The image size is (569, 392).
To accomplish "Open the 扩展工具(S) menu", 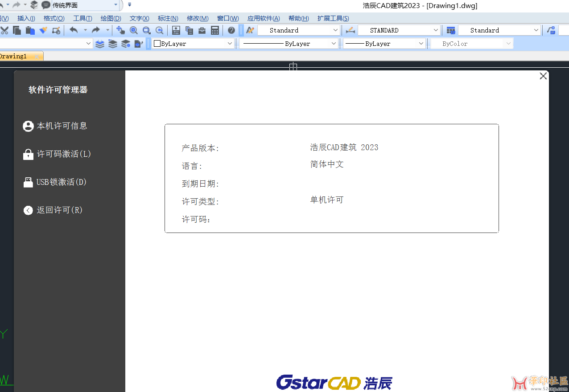I will [333, 18].
